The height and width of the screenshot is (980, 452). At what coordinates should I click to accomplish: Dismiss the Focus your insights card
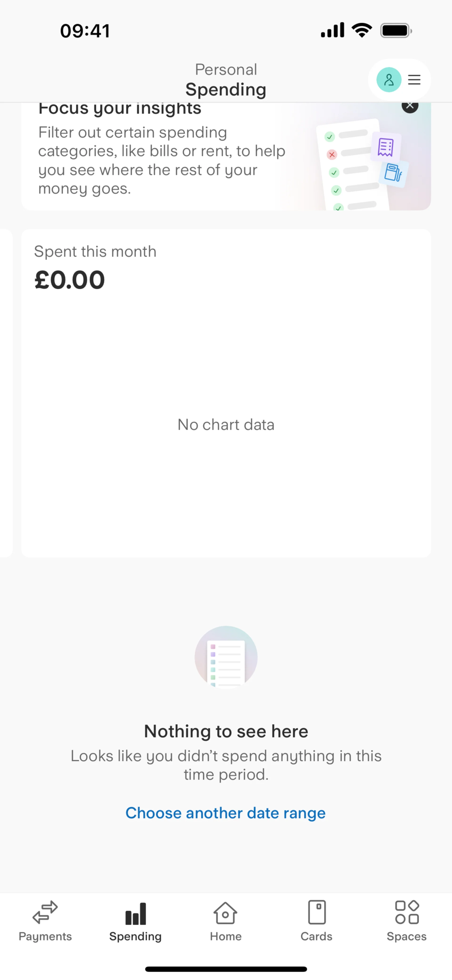click(410, 106)
